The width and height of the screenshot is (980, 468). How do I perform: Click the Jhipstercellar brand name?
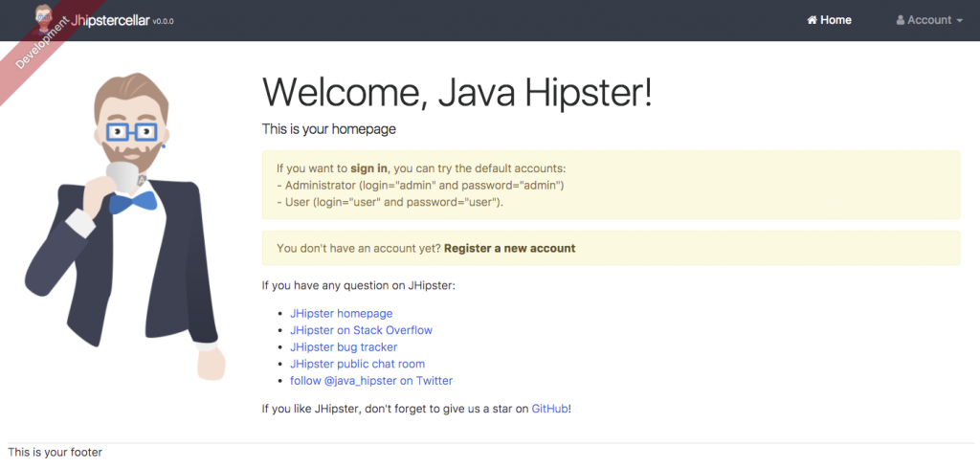(110, 20)
